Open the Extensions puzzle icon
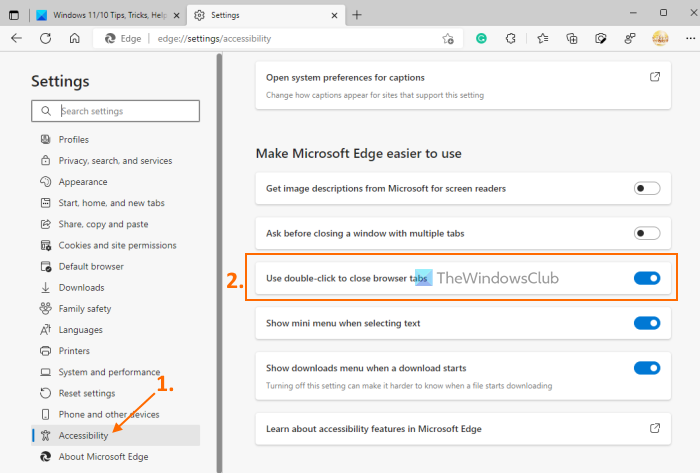 pyautogui.click(x=511, y=39)
